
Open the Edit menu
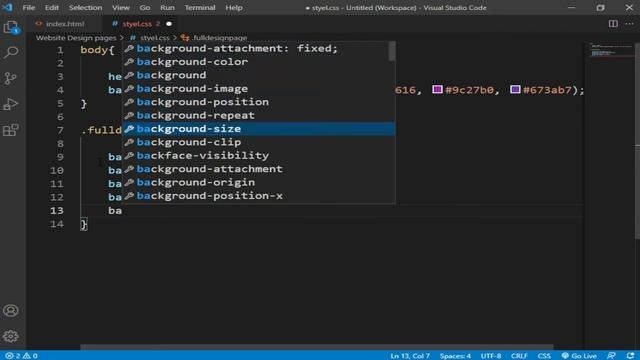point(51,7)
